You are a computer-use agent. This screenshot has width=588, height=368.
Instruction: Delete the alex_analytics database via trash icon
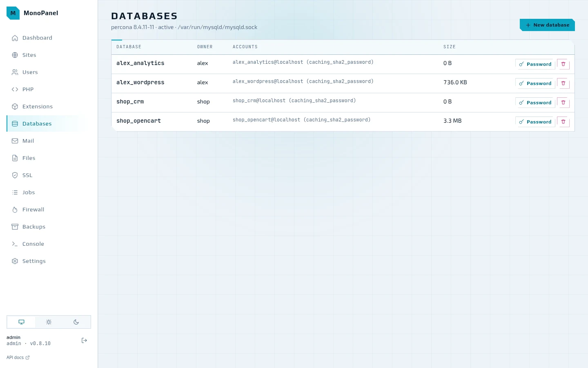(x=563, y=64)
